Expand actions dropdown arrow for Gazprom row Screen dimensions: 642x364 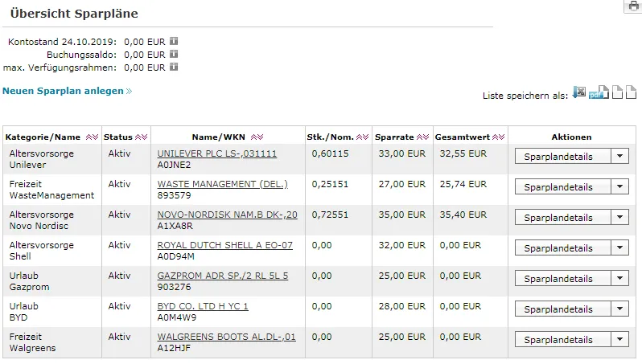(620, 279)
